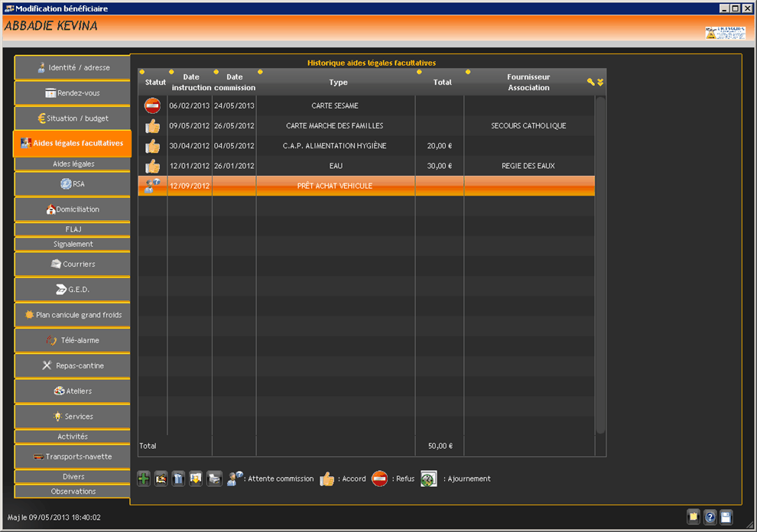757x532 pixels.
Task: Open help with the question mark icon
Action: [710, 517]
